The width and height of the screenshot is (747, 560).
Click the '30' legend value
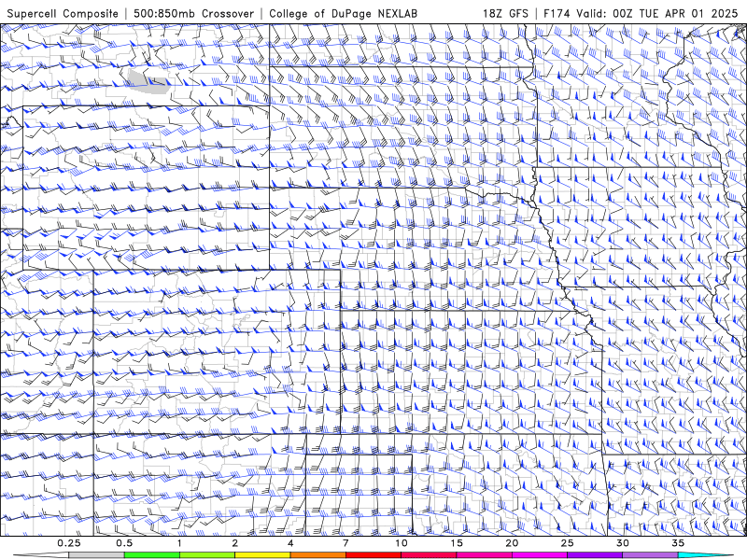click(623, 543)
